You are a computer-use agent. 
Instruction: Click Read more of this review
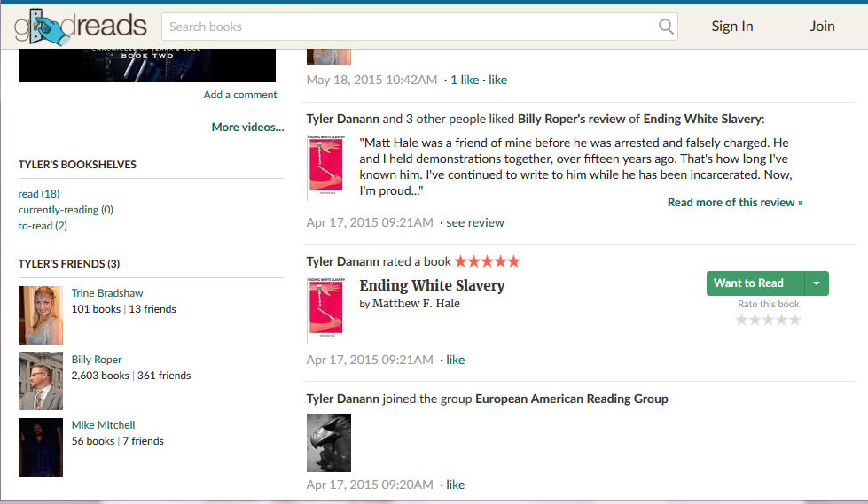(x=735, y=203)
